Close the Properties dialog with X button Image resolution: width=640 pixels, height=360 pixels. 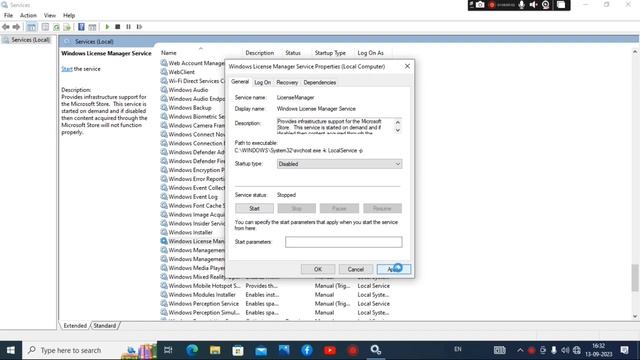407,66
